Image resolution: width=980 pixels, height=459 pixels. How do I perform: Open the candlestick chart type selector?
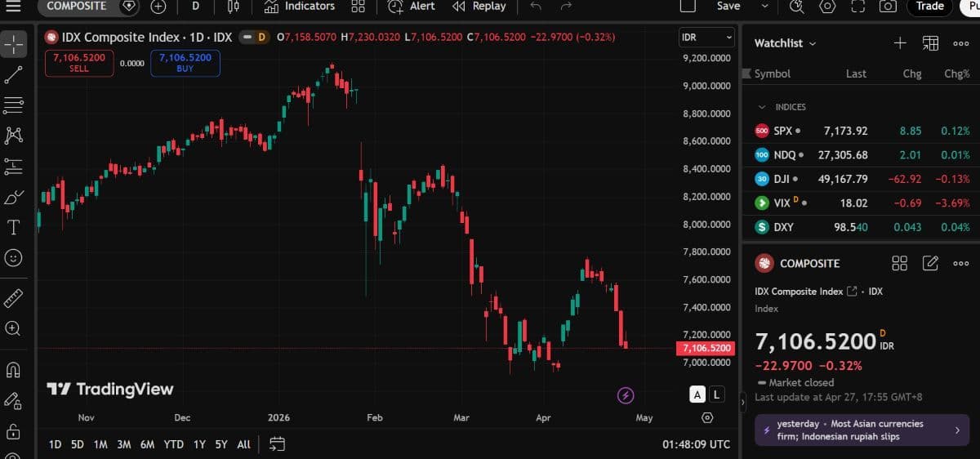(x=234, y=7)
